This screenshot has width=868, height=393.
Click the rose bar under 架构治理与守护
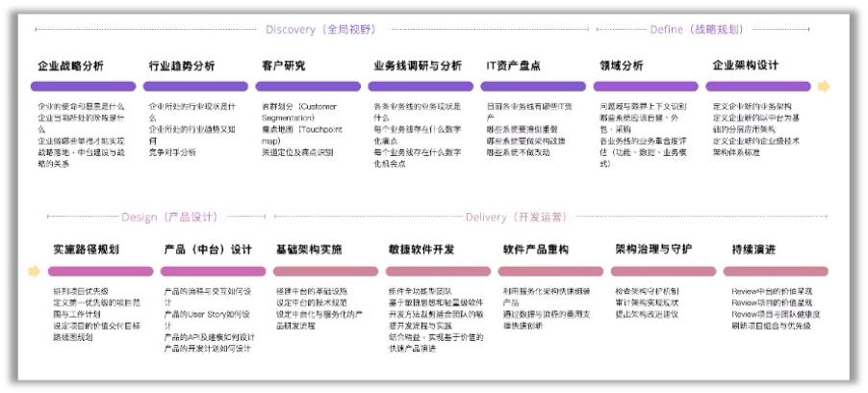[x=663, y=271]
